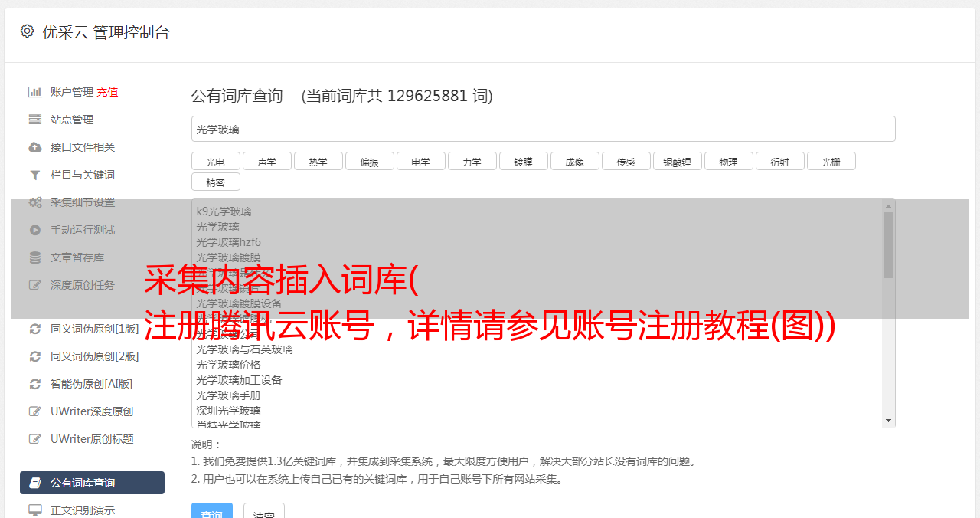This screenshot has height=518, width=980.
Task: Click the monitor icon for 正文识别演示
Action: click(x=35, y=510)
